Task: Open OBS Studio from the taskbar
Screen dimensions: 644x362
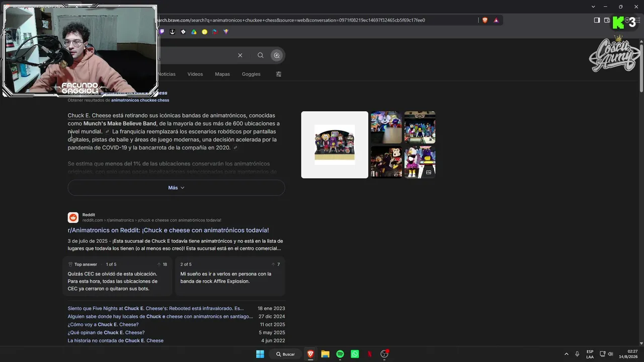Action: coord(385,354)
